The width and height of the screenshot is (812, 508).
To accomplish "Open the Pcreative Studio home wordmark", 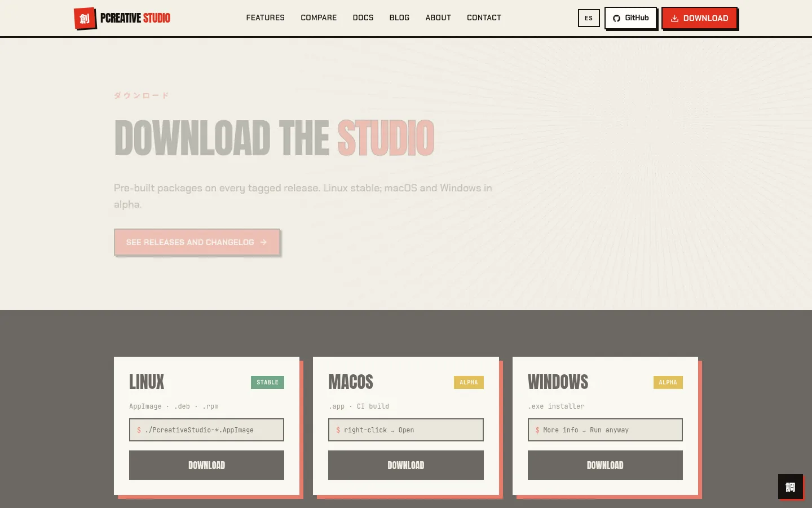I will coord(135,18).
